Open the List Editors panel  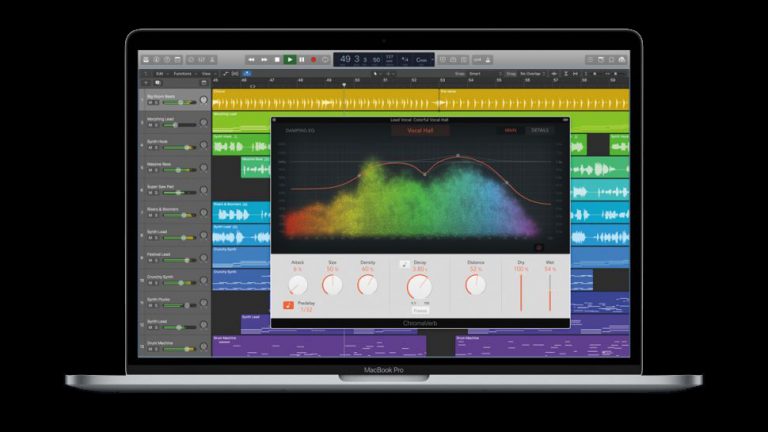(x=590, y=60)
